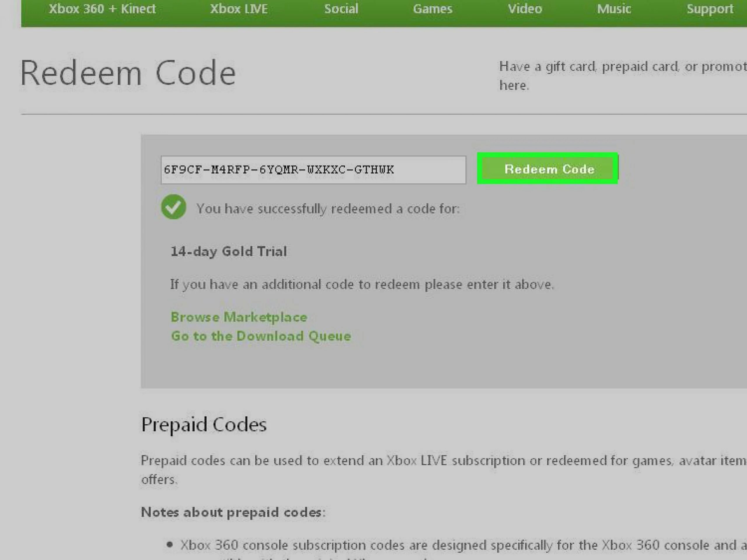
Task: Click the 'additional code to redeem' sentence
Action: click(x=362, y=284)
